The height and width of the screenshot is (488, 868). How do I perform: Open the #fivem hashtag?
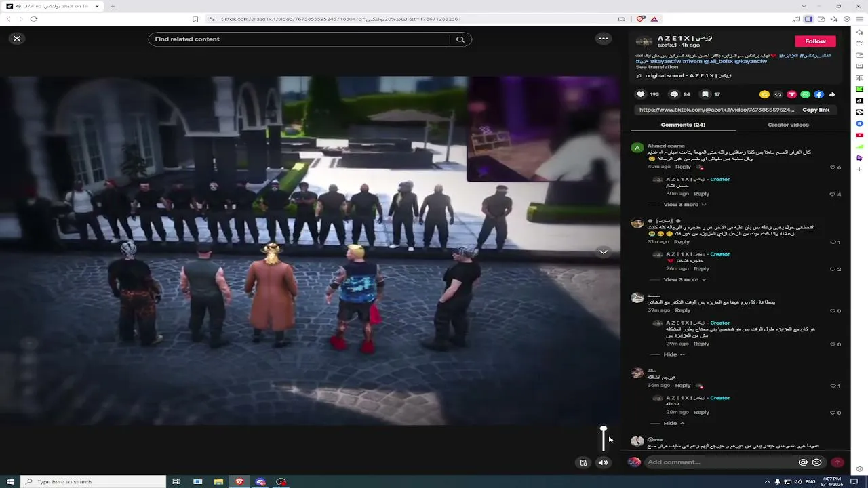point(692,61)
